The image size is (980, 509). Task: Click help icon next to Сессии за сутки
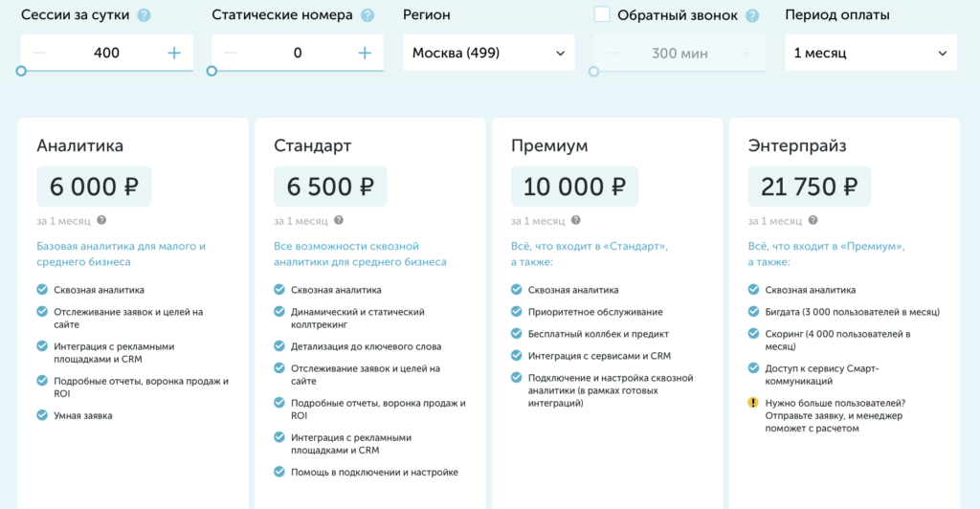[x=144, y=15]
